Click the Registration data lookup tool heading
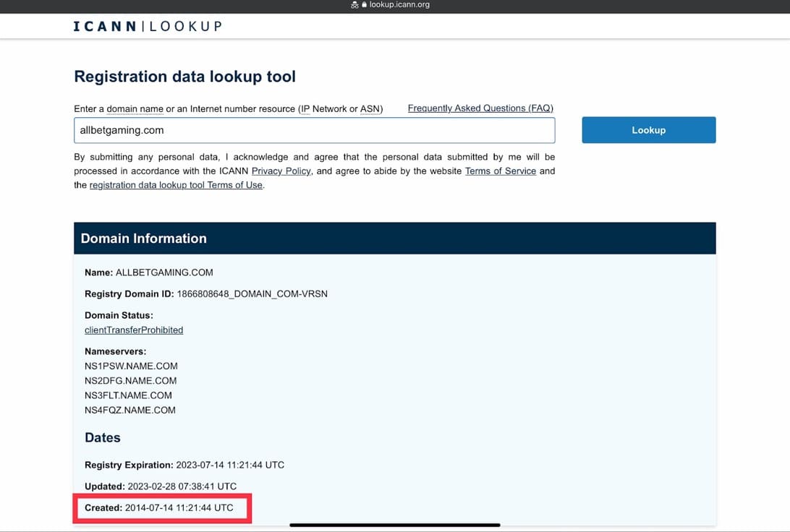The width and height of the screenshot is (790, 532). point(185,77)
